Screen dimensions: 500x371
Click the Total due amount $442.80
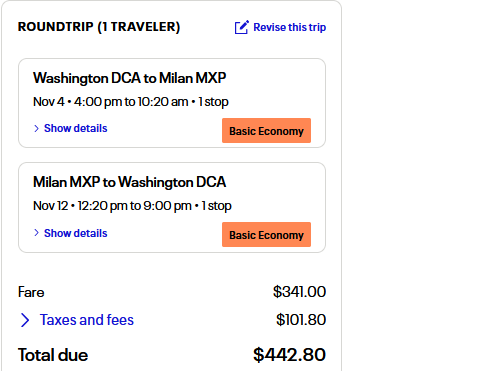289,355
